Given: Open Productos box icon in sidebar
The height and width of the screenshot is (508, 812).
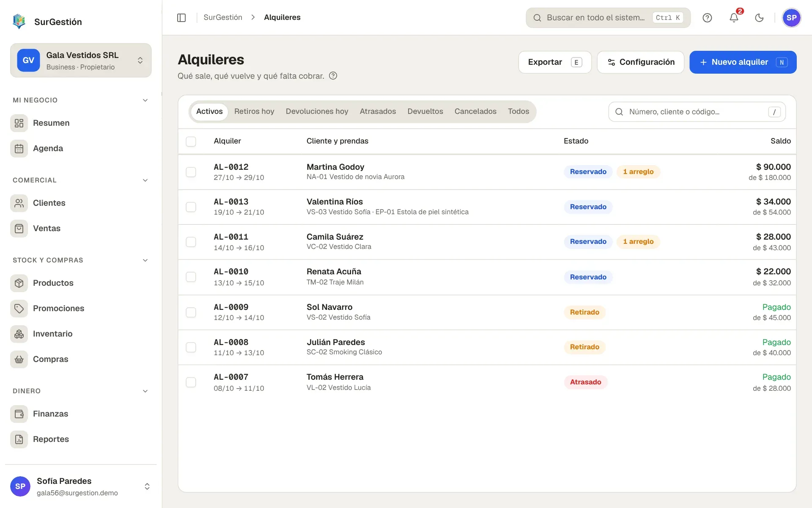Looking at the screenshot, I should [x=19, y=283].
